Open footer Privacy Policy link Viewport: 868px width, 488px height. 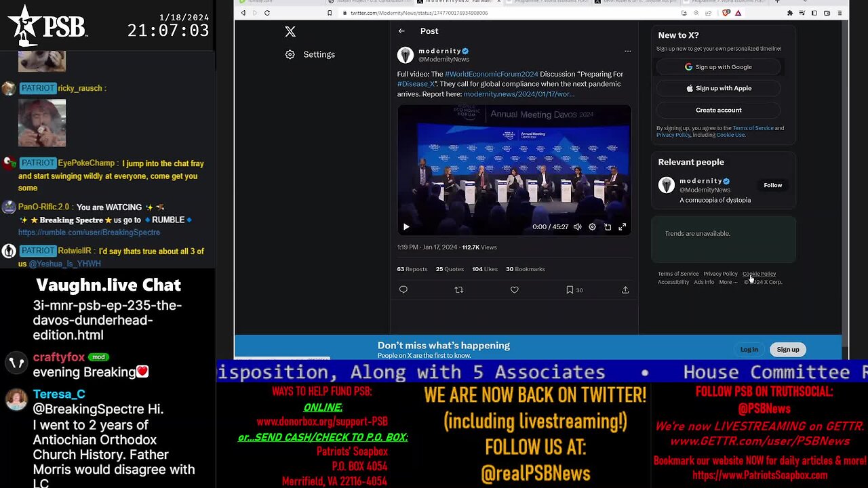[720, 274]
